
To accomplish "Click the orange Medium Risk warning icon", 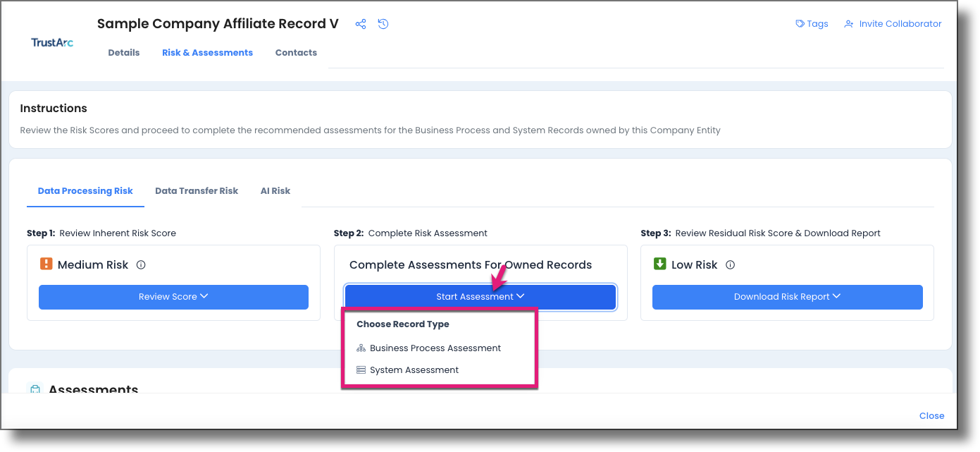I will 46,264.
